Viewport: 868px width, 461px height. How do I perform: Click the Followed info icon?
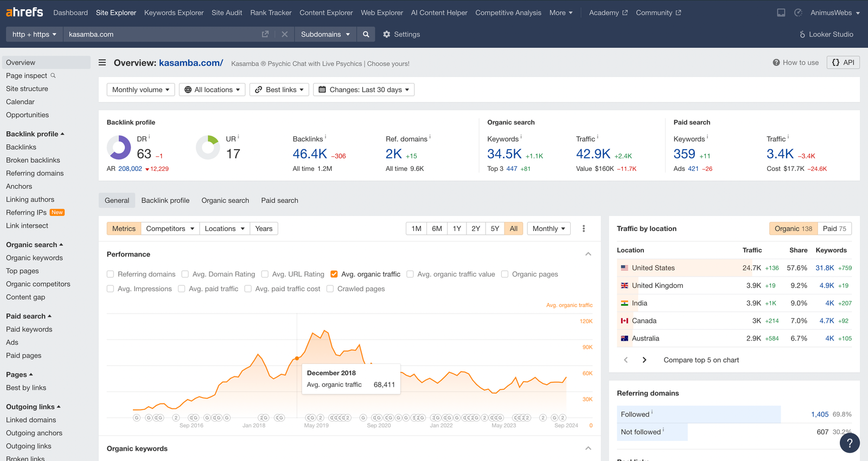tap(652, 412)
